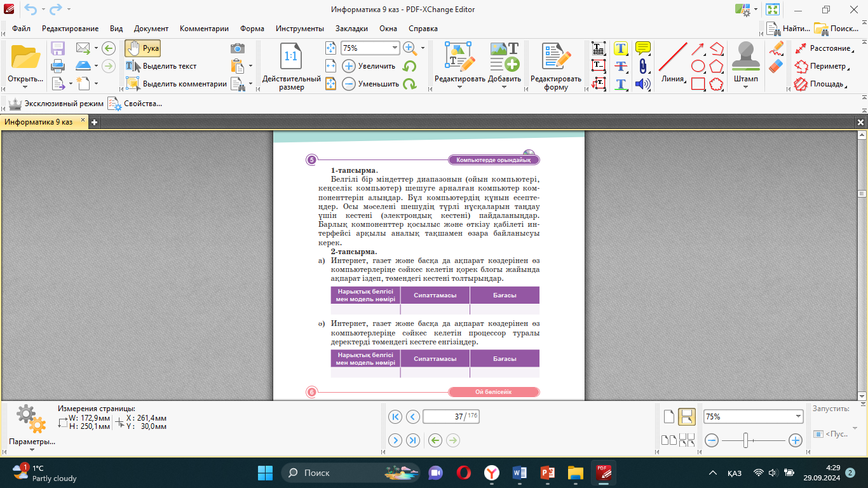The width and height of the screenshot is (868, 488).
Task: Click the zoom slider in the bottom bar
Action: click(746, 440)
